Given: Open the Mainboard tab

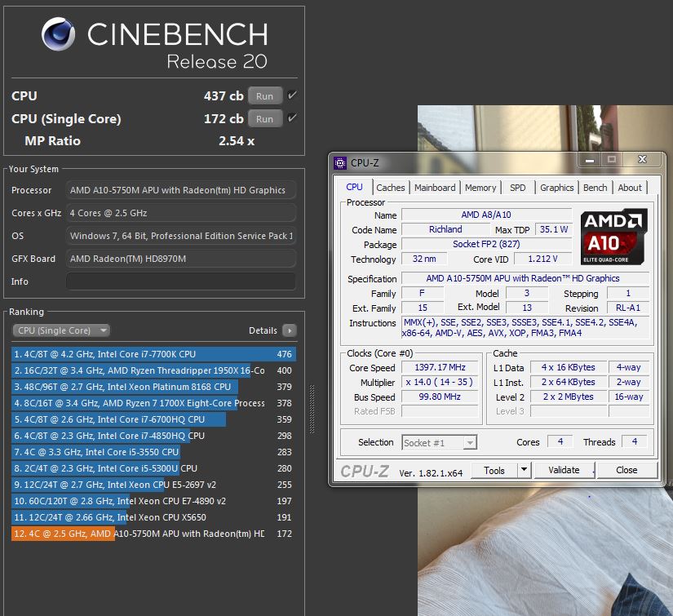Looking at the screenshot, I should [x=435, y=188].
